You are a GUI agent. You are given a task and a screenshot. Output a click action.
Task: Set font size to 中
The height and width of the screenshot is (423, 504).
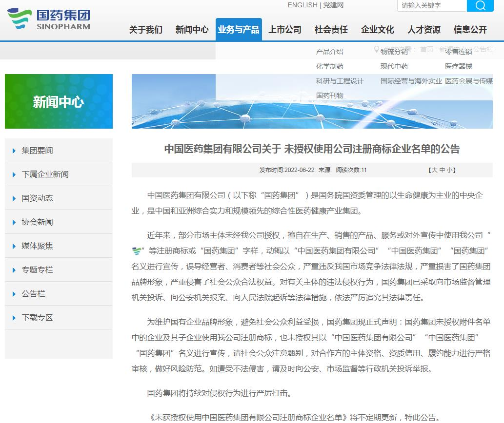click(x=442, y=170)
